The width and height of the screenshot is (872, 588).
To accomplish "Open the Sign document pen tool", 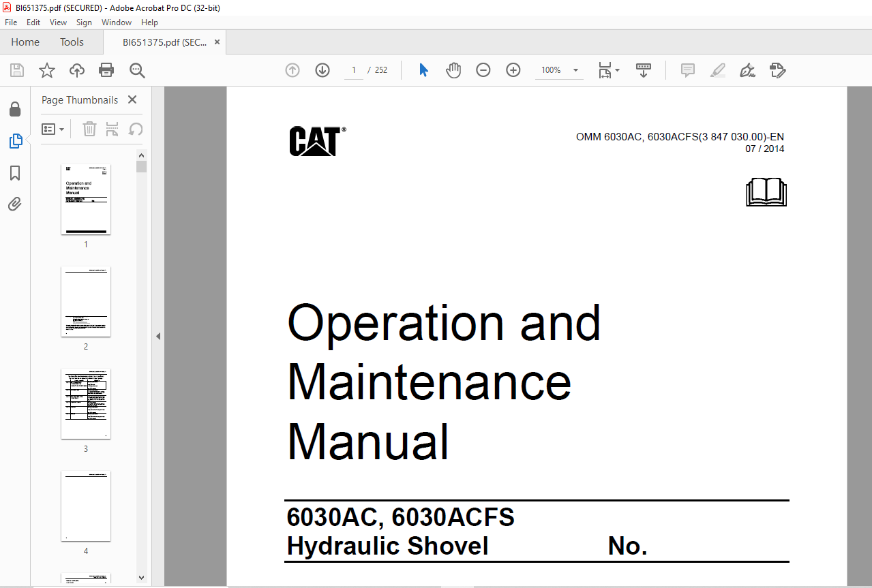I will [747, 70].
